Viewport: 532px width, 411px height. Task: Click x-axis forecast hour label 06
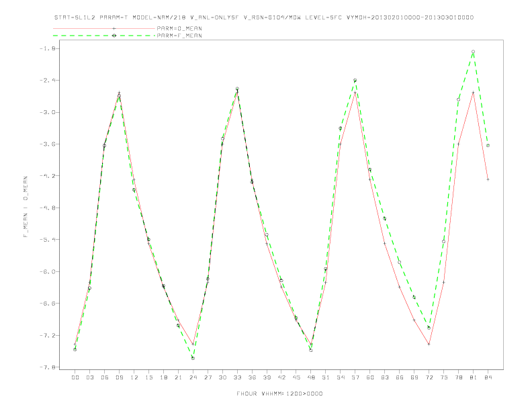pos(105,377)
